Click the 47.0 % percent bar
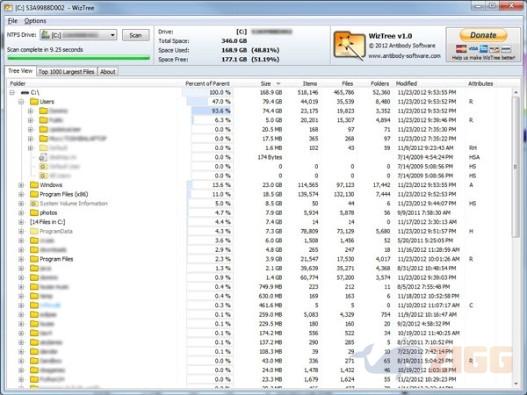This screenshot has width=527, height=395. [x=209, y=102]
